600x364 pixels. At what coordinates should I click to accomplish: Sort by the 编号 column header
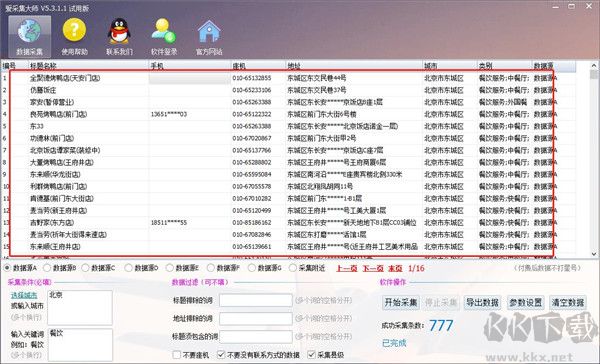(x=14, y=66)
